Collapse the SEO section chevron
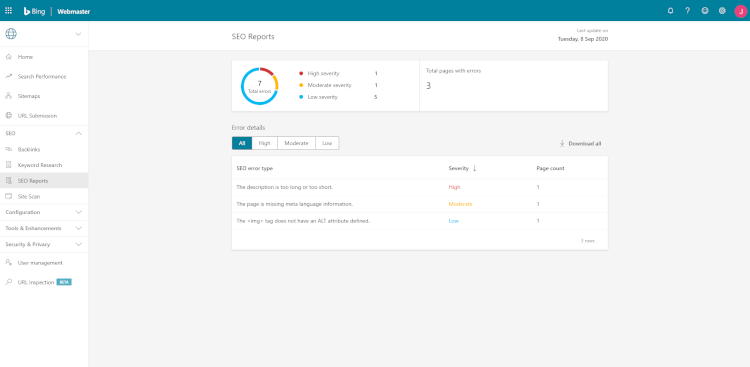 79,133
